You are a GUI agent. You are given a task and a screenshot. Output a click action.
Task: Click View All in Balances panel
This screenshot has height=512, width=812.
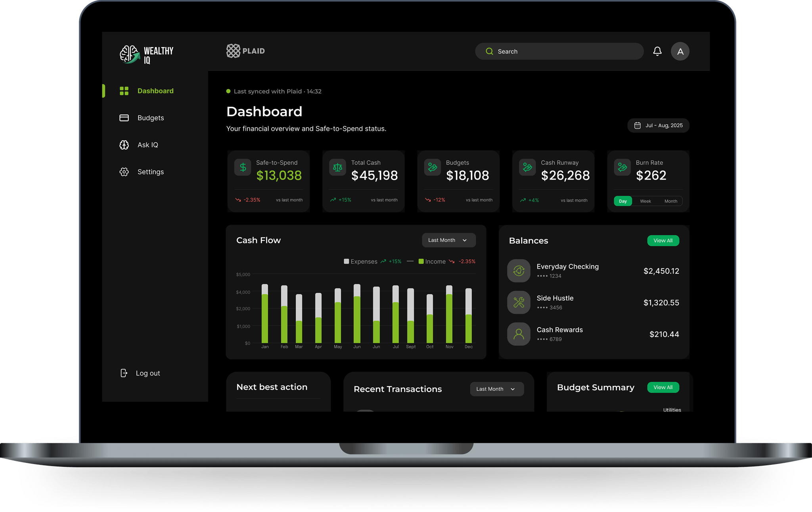point(663,241)
